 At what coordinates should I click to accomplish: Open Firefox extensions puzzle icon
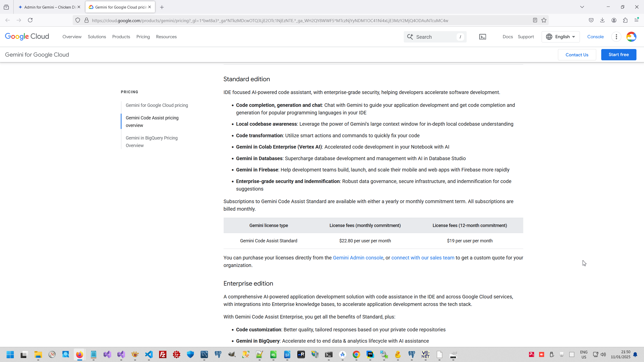point(625,20)
